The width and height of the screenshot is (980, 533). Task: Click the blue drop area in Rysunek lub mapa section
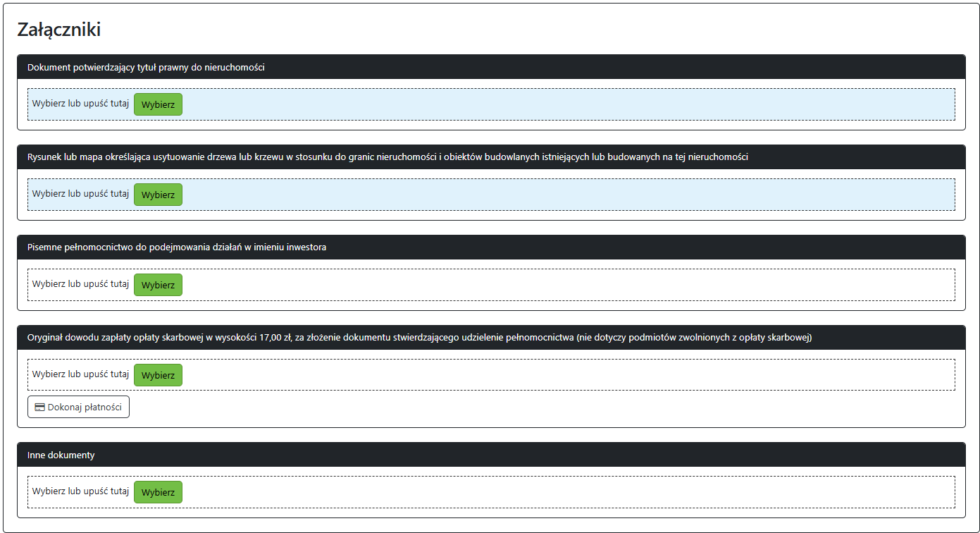pyautogui.click(x=564, y=195)
